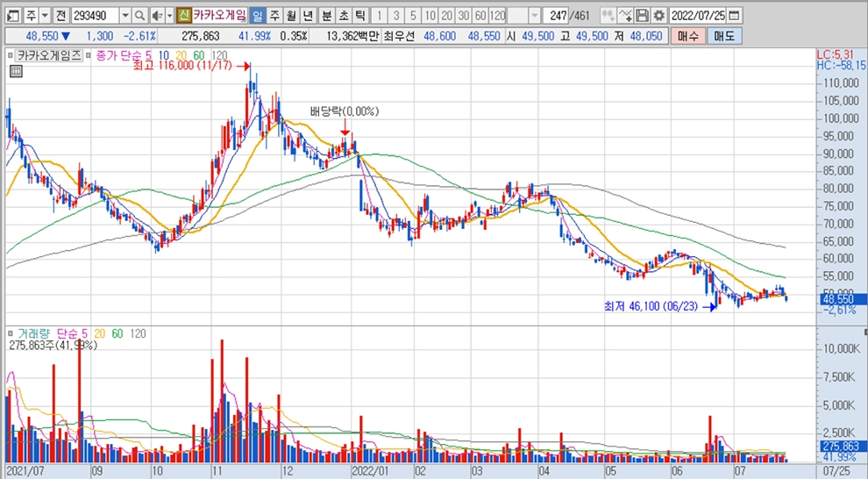The image size is (868, 479).
Task: Click the 매도 sell button
Action: (x=724, y=37)
